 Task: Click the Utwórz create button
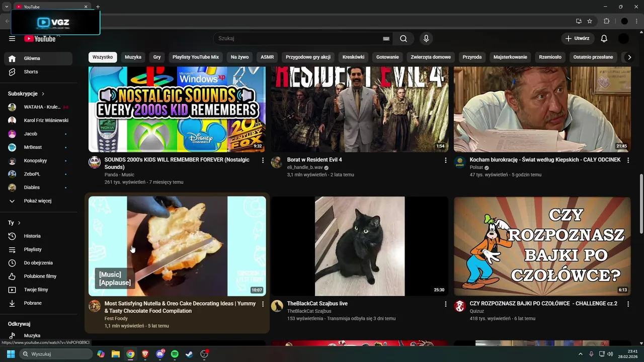578,39
